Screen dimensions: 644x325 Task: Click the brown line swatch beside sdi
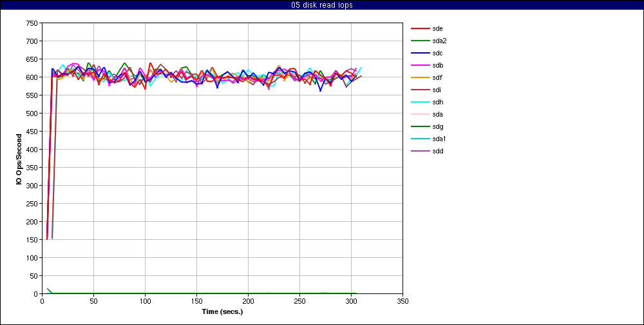(420, 90)
